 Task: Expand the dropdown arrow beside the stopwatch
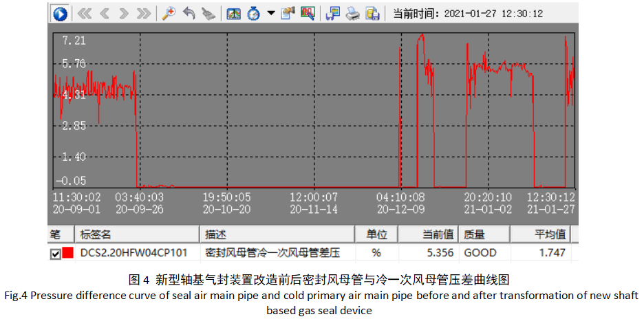point(270,13)
